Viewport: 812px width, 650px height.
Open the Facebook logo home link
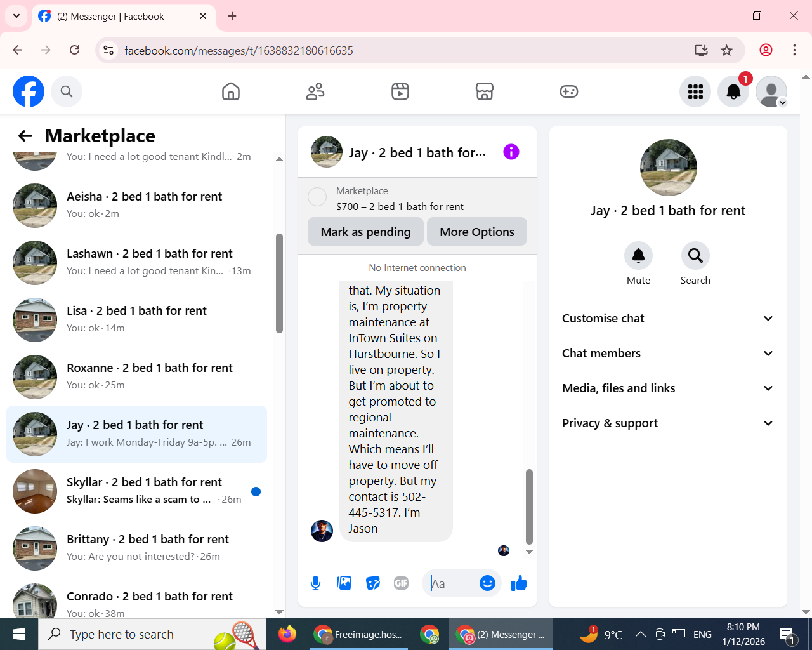(x=29, y=91)
